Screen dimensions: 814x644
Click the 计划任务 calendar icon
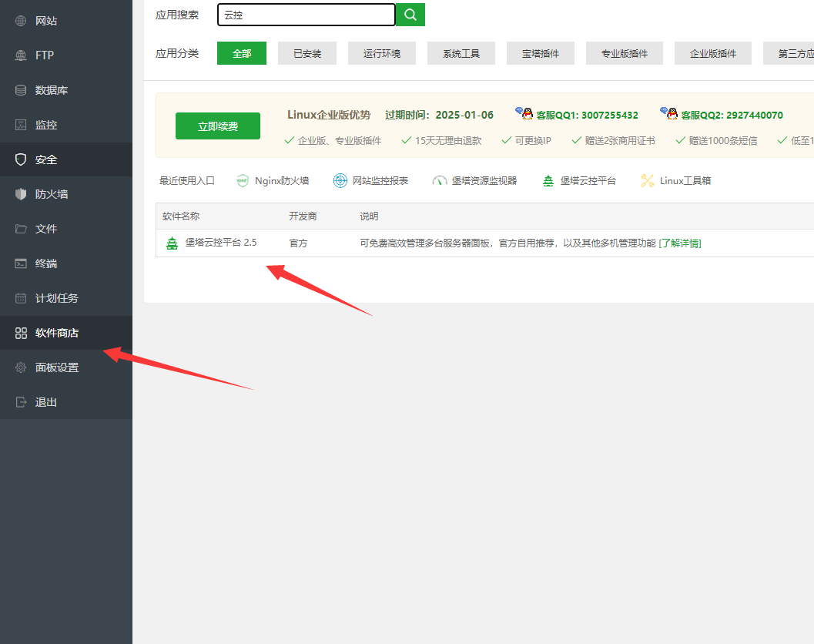pos(21,298)
